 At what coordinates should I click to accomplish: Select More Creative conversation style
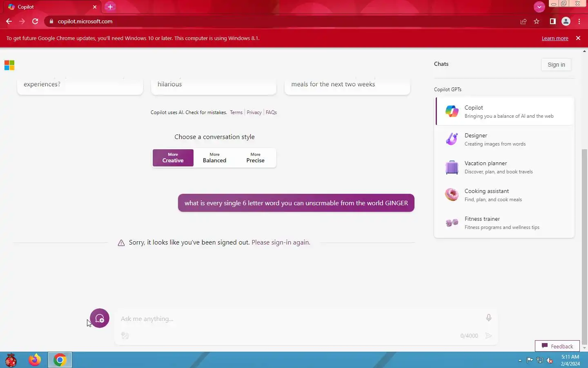click(173, 158)
